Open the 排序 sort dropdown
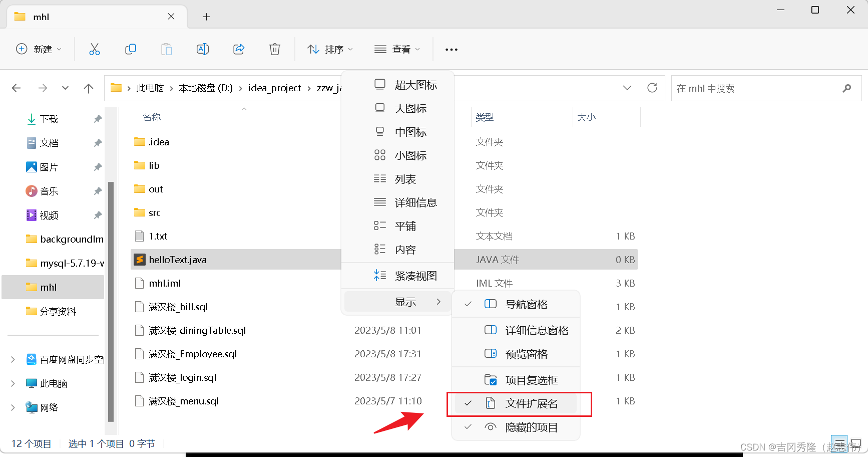The width and height of the screenshot is (868, 457). [x=330, y=49]
